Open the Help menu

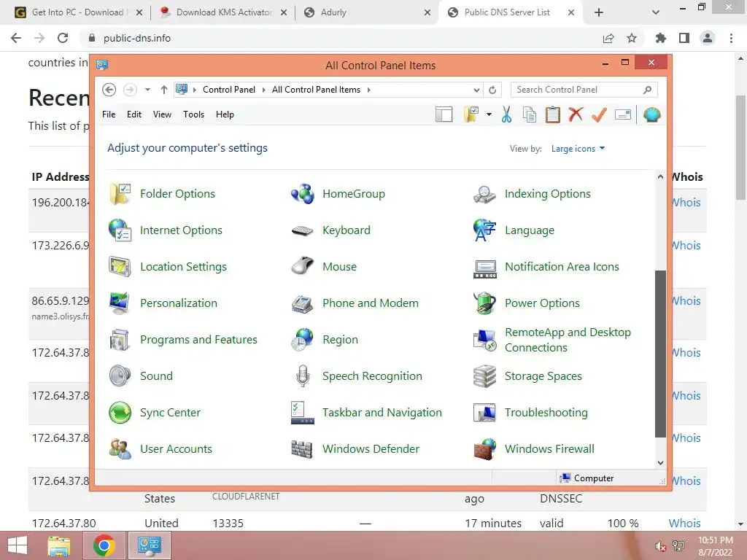[x=225, y=114]
